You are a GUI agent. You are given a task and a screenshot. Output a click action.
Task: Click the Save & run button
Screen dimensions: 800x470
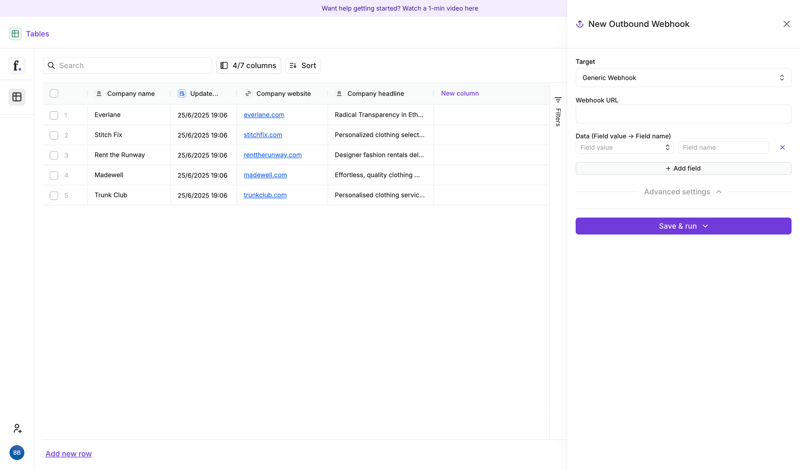tap(683, 226)
